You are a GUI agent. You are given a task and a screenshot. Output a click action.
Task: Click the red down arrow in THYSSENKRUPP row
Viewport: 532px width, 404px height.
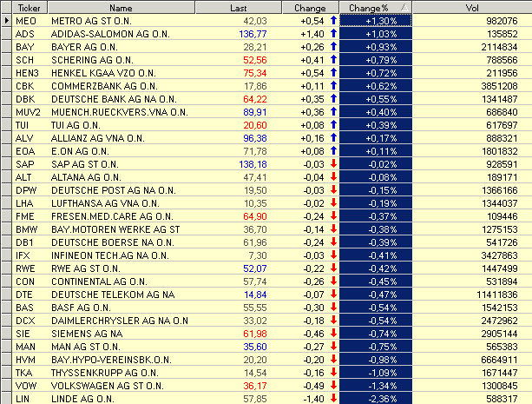coord(333,372)
